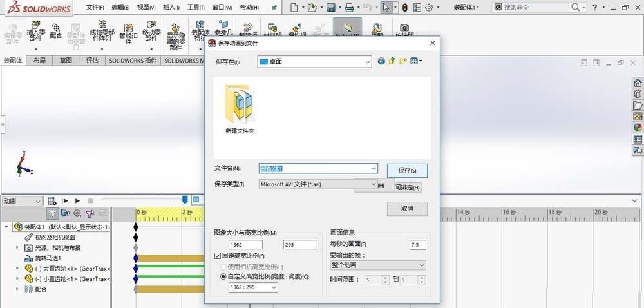The image size is (644, 308).
Task: Click the New document icon
Action: point(294,7)
